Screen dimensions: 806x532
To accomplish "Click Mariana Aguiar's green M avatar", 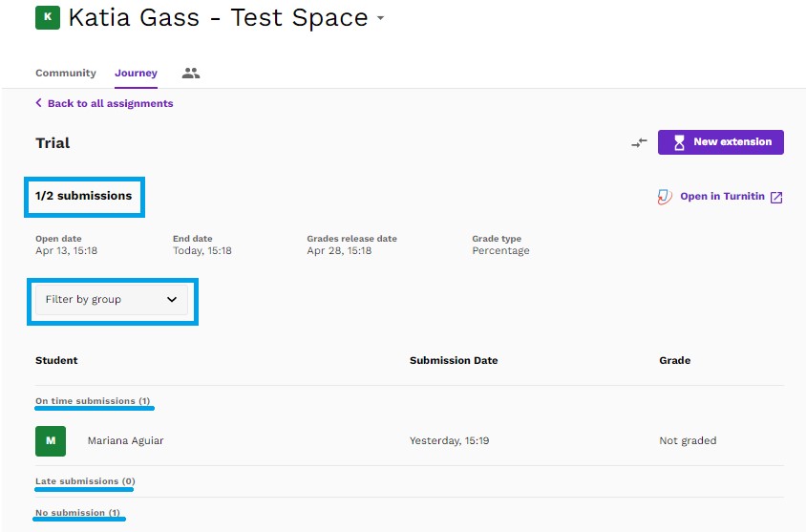I will [51, 441].
